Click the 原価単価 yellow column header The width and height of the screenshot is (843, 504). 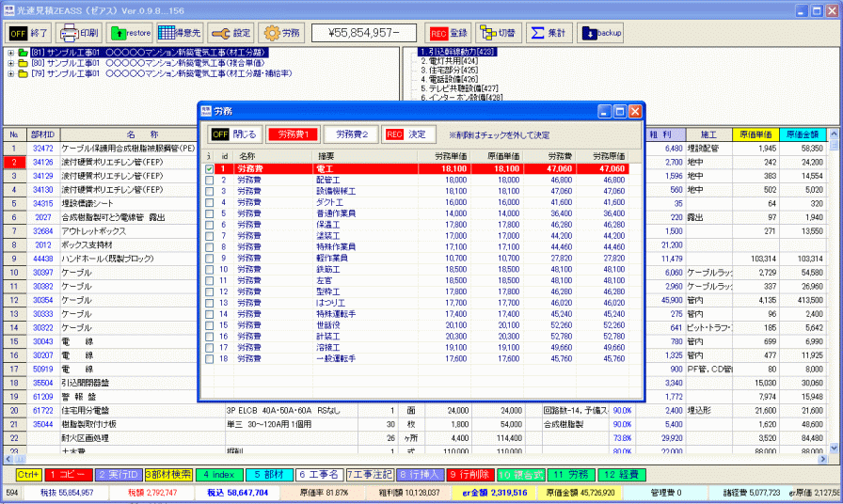[756, 134]
